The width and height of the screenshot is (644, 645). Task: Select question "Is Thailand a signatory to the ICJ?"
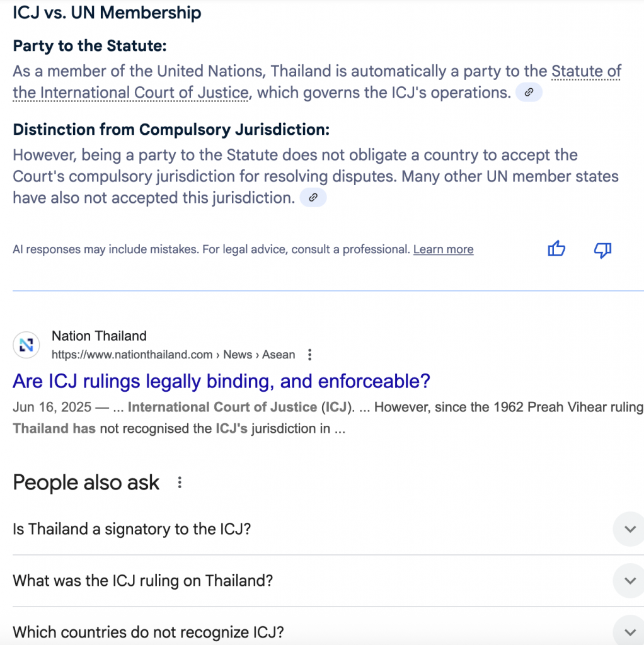132,529
